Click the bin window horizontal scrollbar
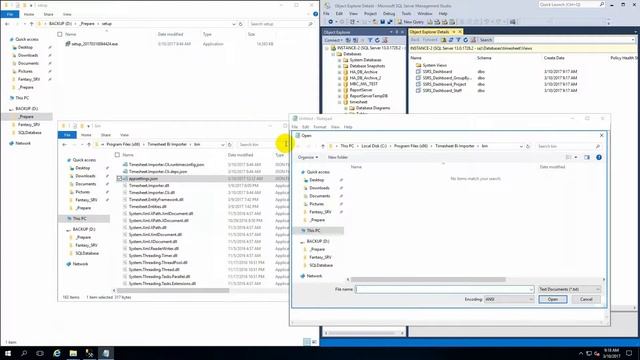 [x=173, y=291]
